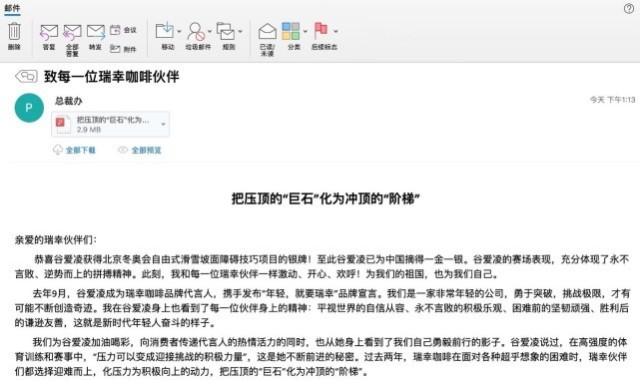Download all attachments via 全部下载
640x380 pixels.
click(74, 150)
